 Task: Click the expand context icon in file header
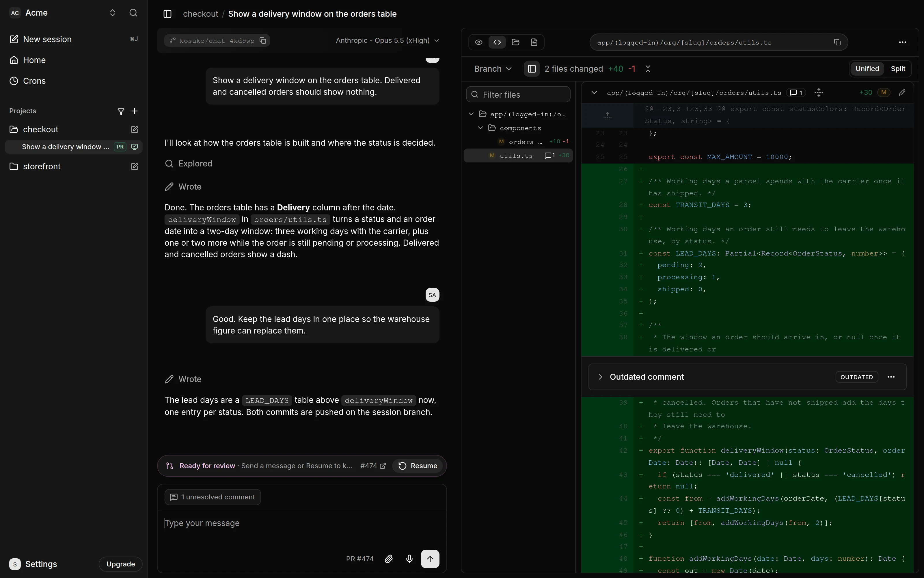tap(819, 92)
